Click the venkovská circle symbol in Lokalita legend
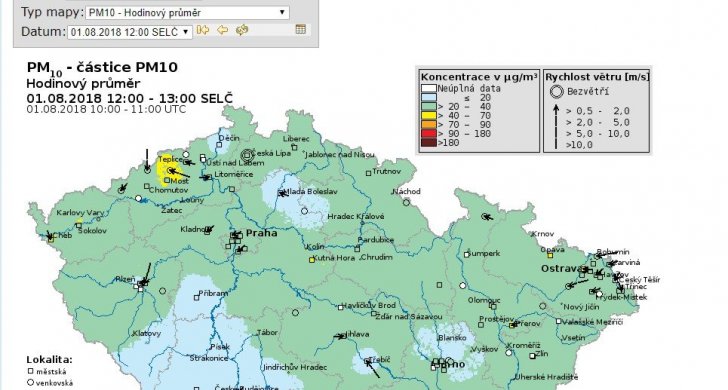Viewport: 728px width, 390px height. tap(31, 383)
